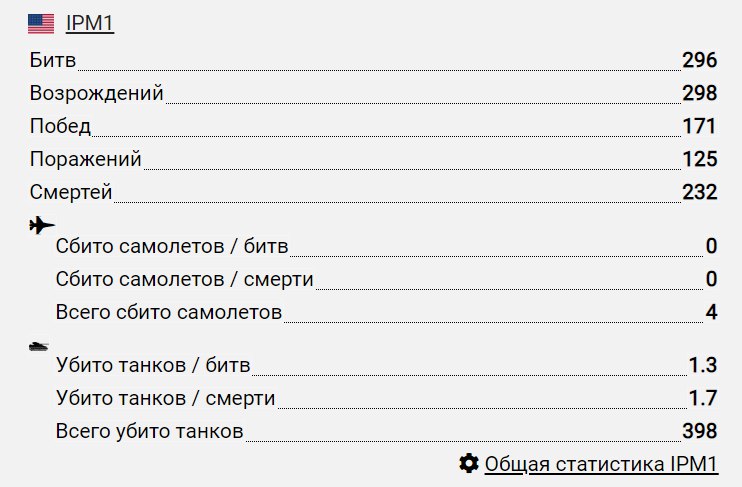Click the aircraft section icon

coord(43,225)
